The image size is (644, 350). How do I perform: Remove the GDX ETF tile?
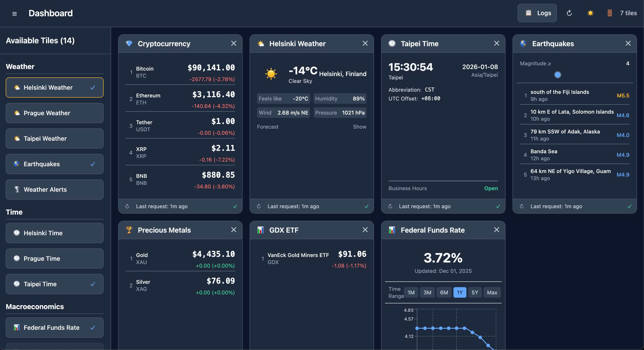(365, 230)
